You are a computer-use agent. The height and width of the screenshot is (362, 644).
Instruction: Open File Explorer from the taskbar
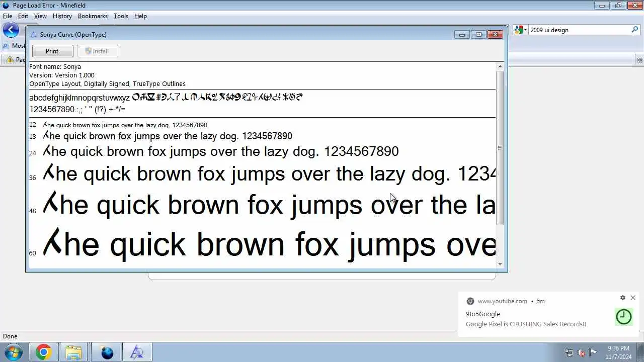pyautogui.click(x=74, y=352)
